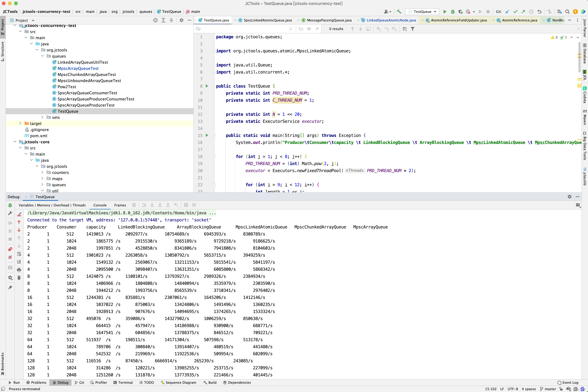
Task: Build project with the hammer icon
Action: pyautogui.click(x=399, y=11)
